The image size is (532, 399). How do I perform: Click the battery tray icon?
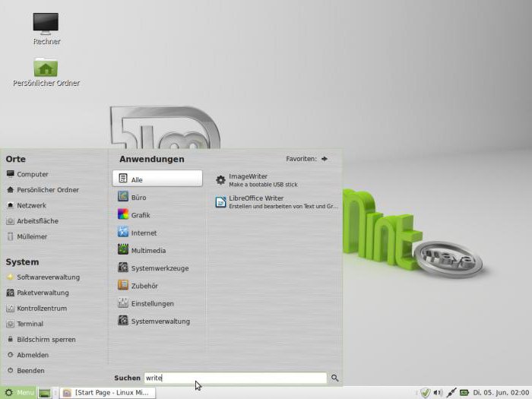click(464, 393)
